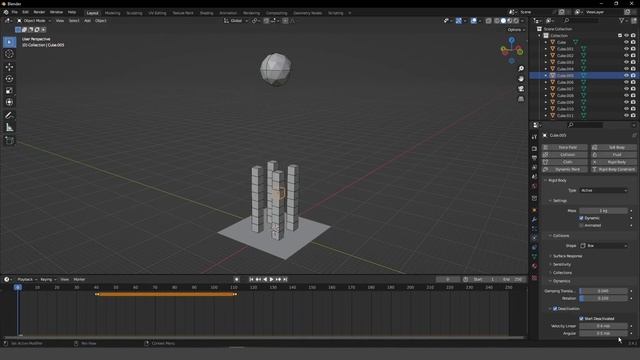The width and height of the screenshot is (640, 360).
Task: Hide the Collection with eye icon
Action: click(x=626, y=36)
